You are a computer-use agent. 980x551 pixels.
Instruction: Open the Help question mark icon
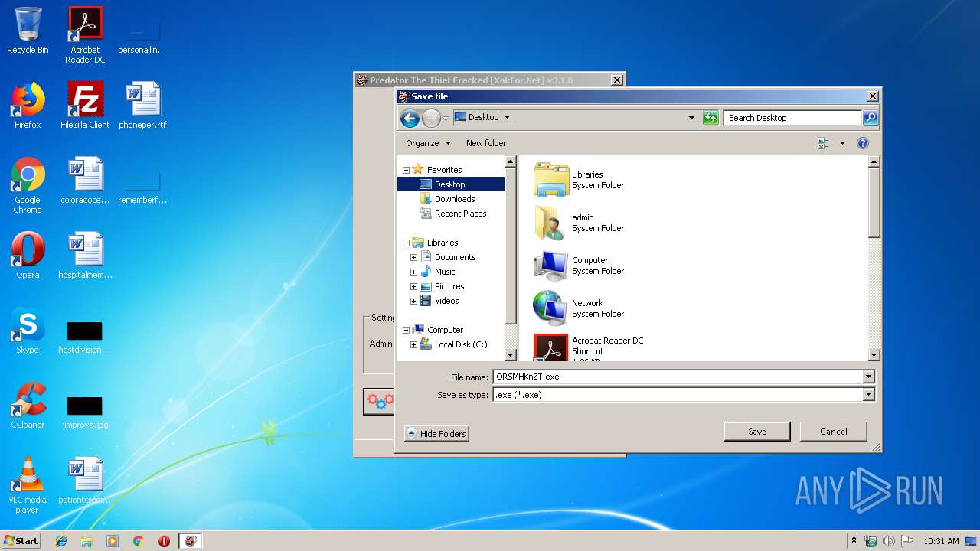863,143
